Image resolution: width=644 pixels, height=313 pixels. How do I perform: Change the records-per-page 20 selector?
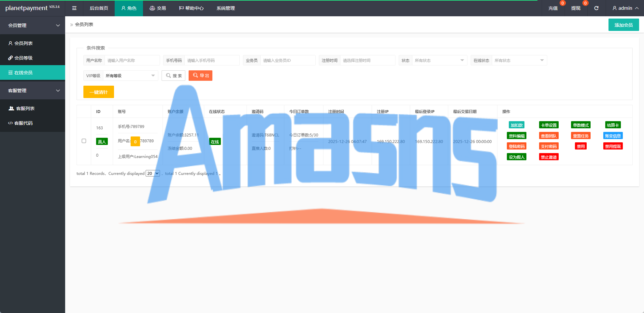153,173
